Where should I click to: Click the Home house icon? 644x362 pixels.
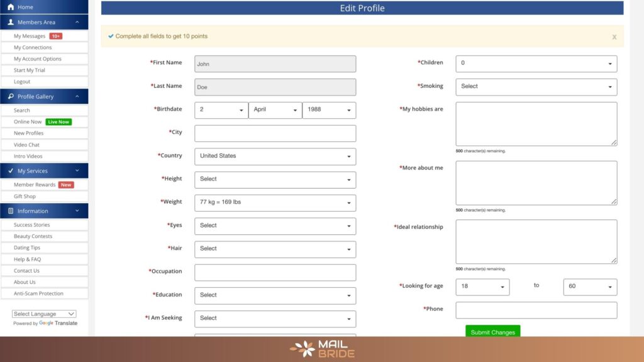click(10, 7)
